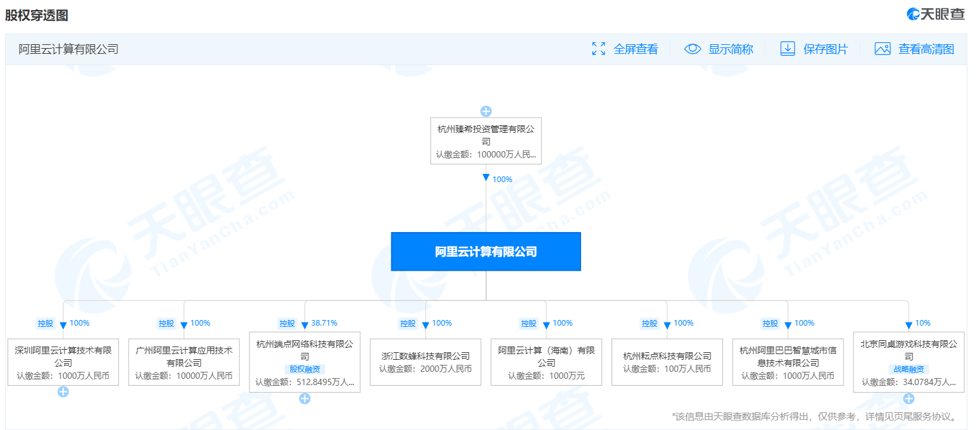The image size is (980, 430).
Task: Click 阿里云计算有限公司 title in the header bar
Action: (x=68, y=49)
